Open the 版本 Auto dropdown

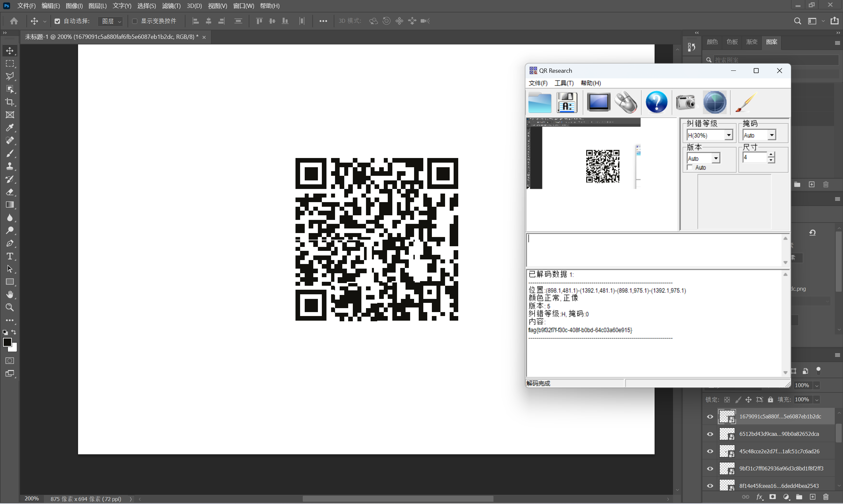coord(716,158)
